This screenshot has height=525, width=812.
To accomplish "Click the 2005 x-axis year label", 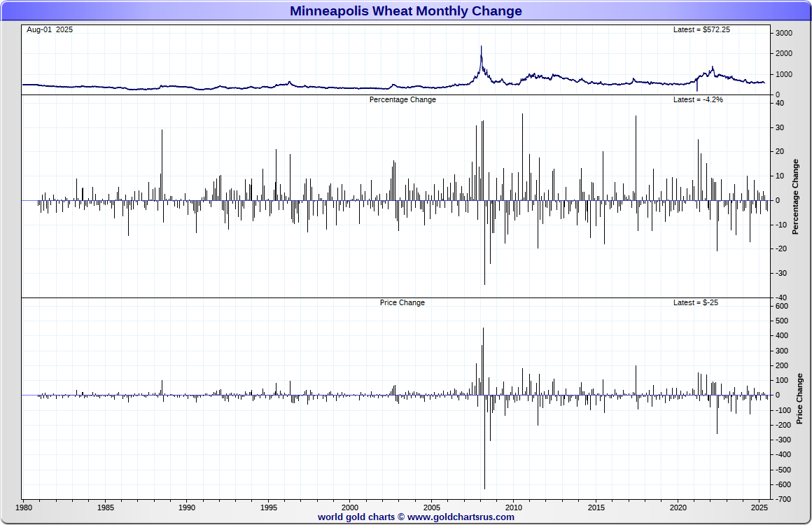I will 432,507.
